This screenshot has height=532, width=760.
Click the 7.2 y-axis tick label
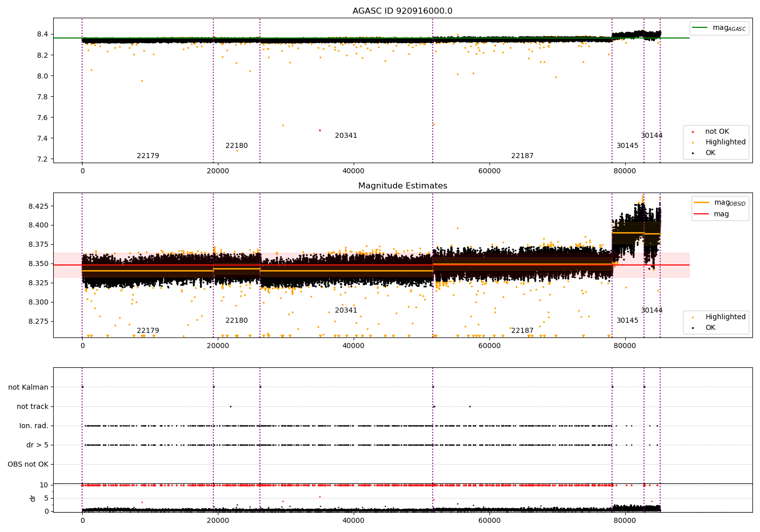[x=43, y=160]
